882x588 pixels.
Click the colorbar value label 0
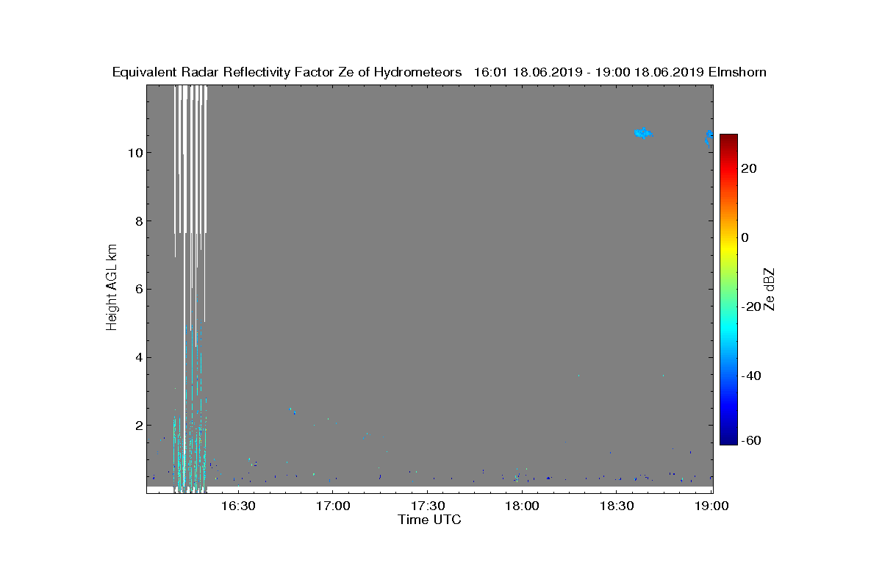point(746,237)
